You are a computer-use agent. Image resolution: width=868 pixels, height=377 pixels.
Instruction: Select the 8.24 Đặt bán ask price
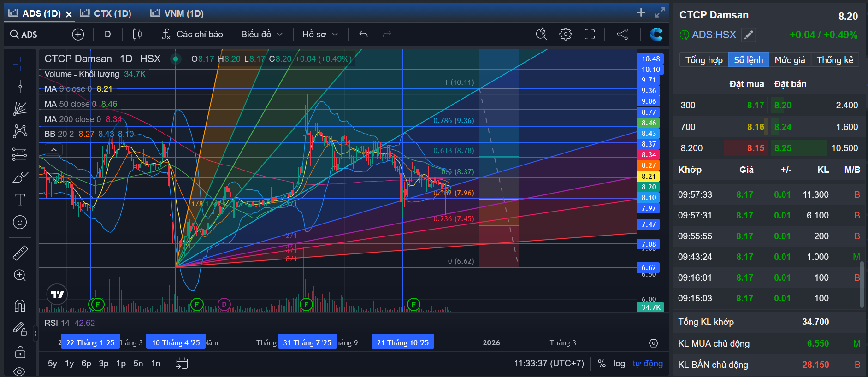coord(783,127)
